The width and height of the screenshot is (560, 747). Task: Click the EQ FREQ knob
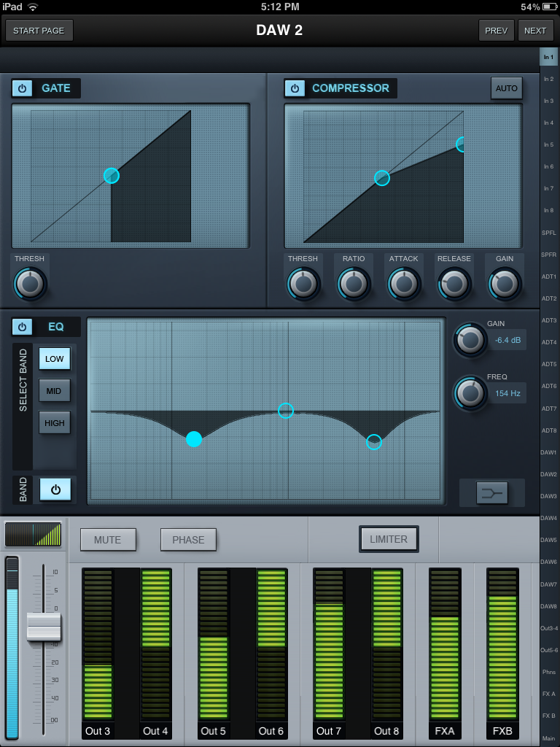pyautogui.click(x=470, y=393)
